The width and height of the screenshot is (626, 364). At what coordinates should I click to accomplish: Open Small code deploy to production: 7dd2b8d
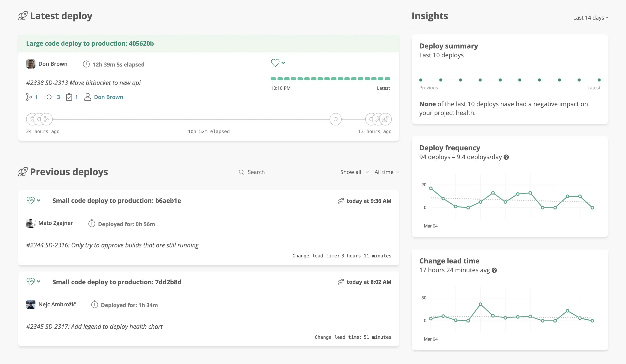click(x=117, y=282)
